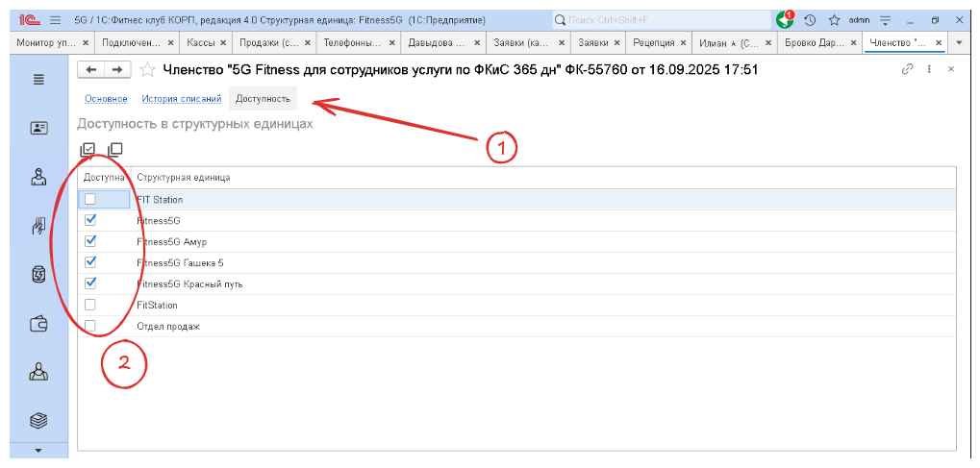Click the check all rows icon
Image resolution: width=980 pixels, height=468 pixels.
coord(88,150)
